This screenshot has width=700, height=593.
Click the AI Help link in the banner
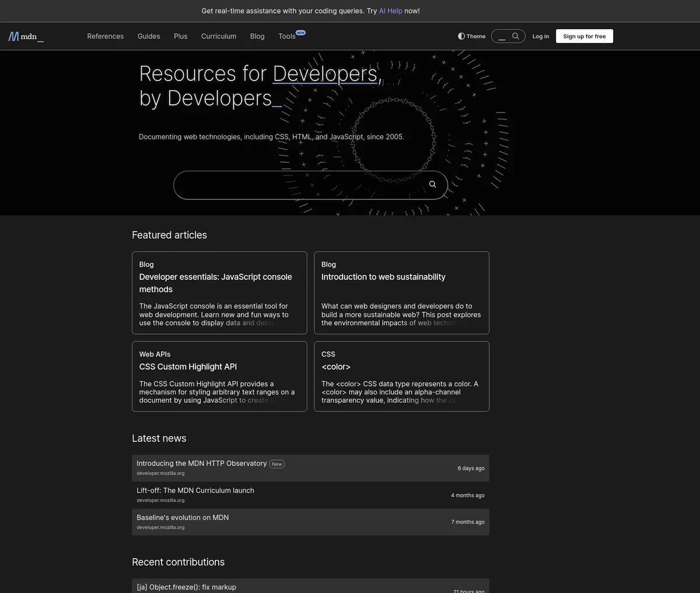click(390, 10)
